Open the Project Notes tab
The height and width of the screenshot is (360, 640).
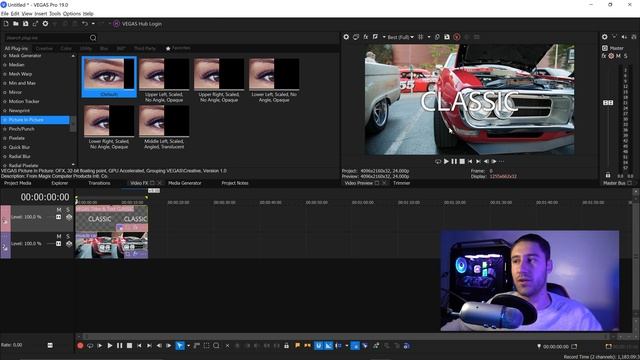click(235, 183)
